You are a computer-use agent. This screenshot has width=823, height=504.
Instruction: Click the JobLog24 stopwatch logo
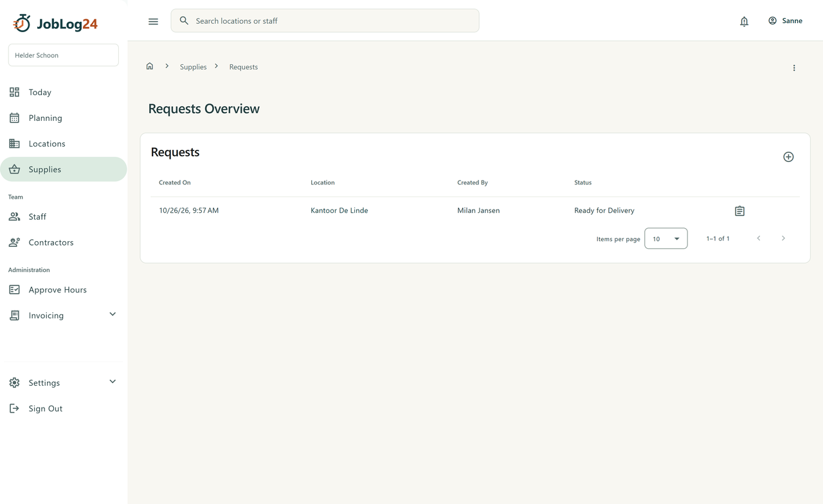point(22,23)
